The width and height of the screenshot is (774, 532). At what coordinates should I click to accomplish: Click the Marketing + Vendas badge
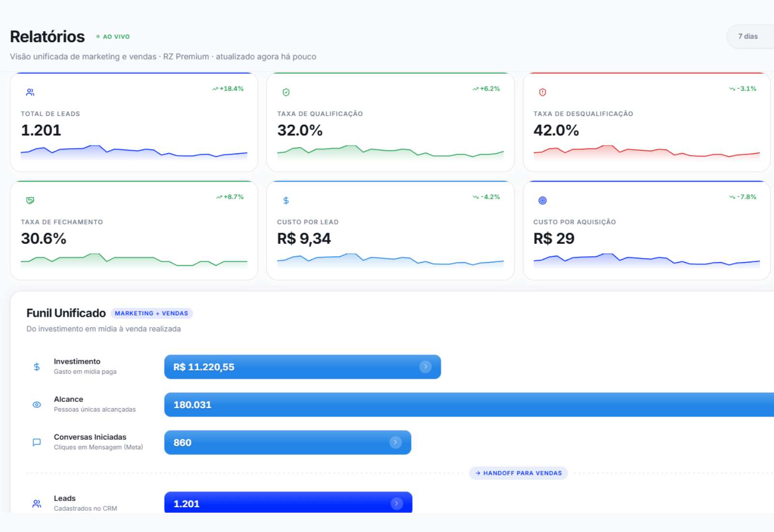coord(151,313)
